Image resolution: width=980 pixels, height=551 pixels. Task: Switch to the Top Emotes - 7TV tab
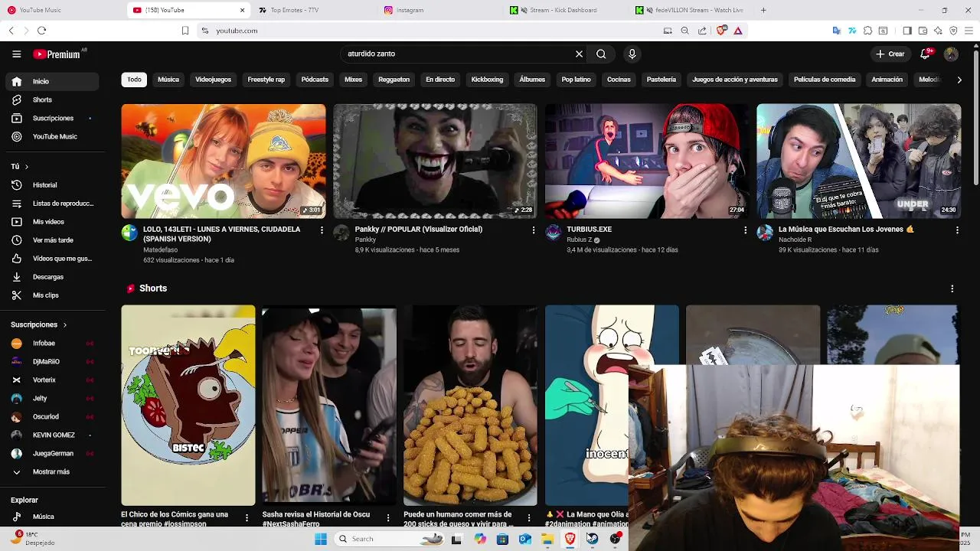pyautogui.click(x=314, y=10)
